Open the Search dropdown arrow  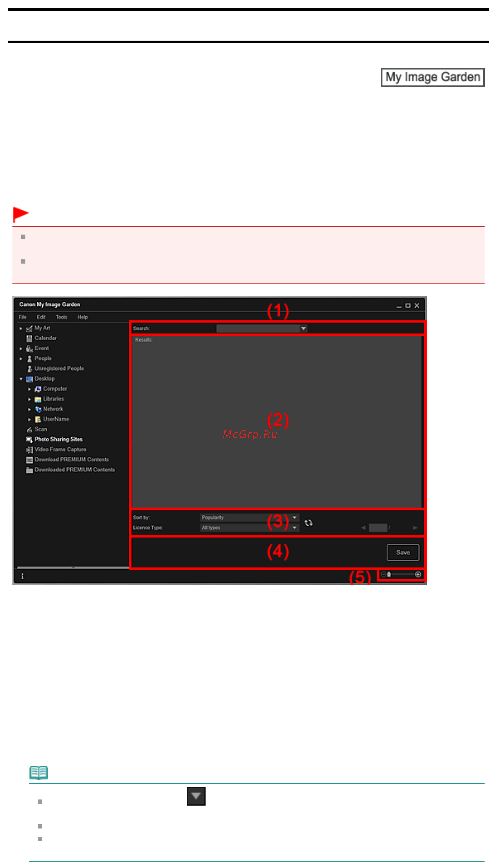pyautogui.click(x=303, y=328)
